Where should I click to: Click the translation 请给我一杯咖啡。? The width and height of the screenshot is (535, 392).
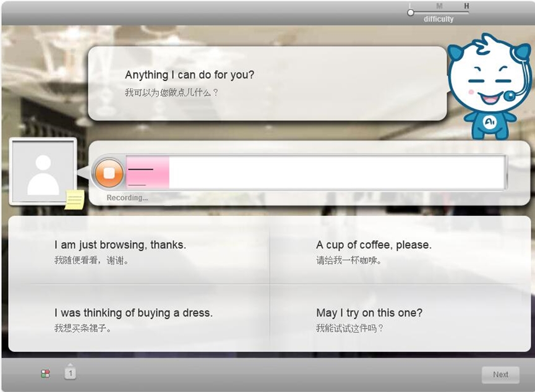349,260
